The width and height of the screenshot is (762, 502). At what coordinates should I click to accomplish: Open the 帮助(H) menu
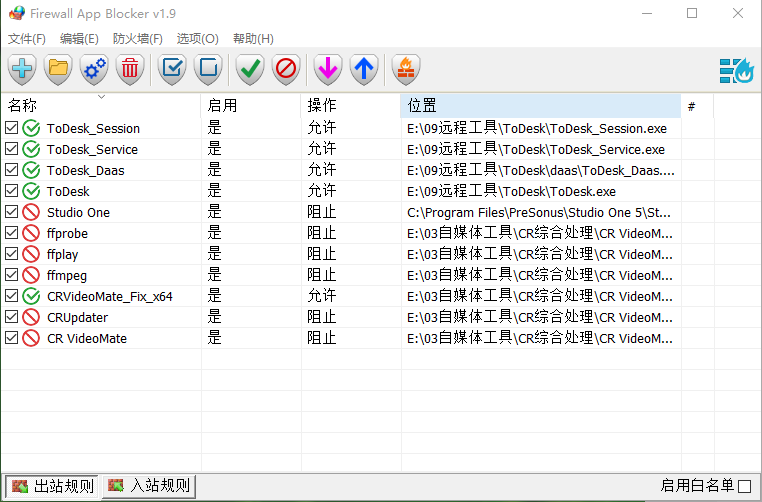pyautogui.click(x=253, y=38)
